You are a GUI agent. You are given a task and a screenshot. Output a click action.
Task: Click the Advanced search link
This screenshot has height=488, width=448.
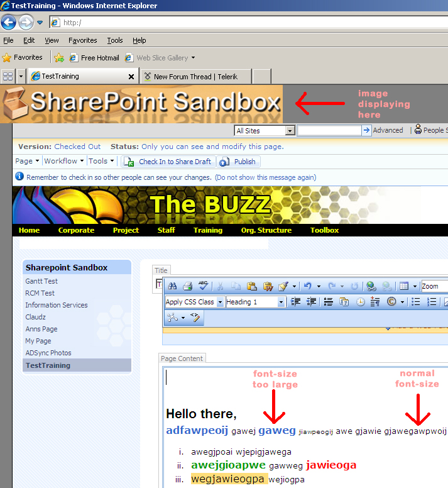[x=388, y=130]
